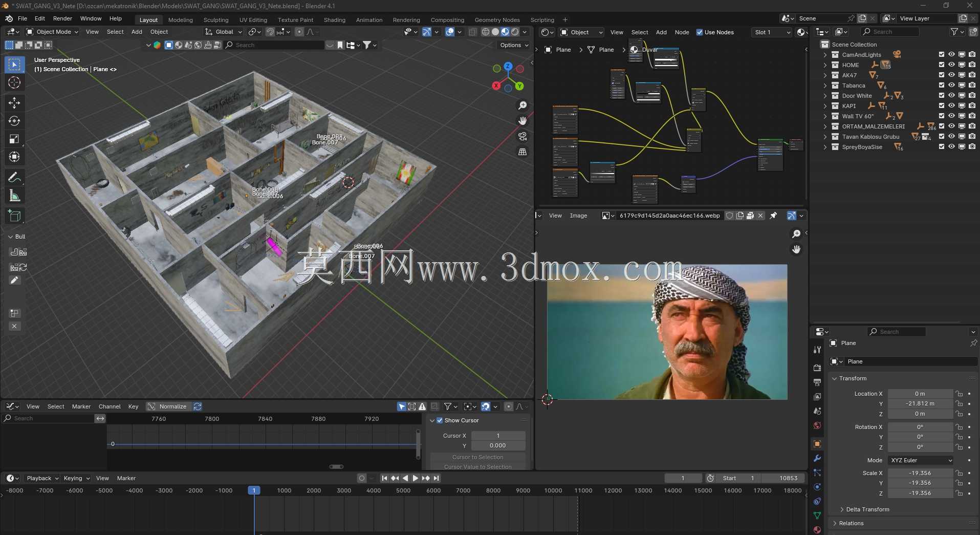Image resolution: width=980 pixels, height=535 pixels.
Task: Open the Render menu
Action: click(62, 18)
